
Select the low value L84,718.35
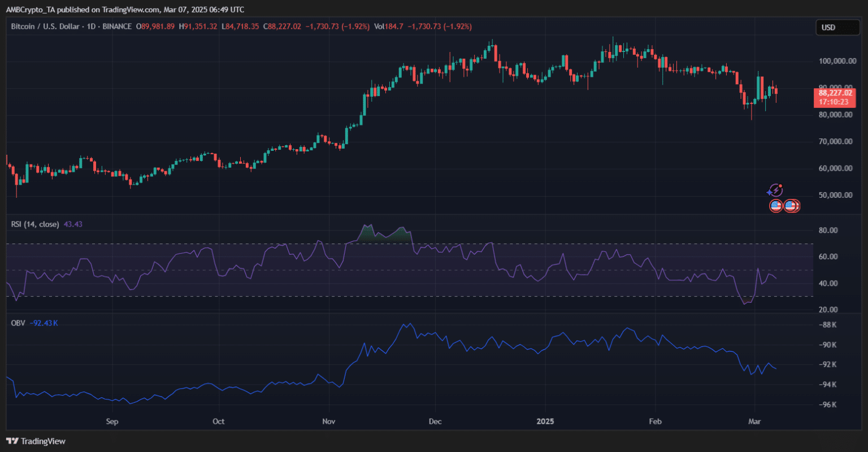241,27
